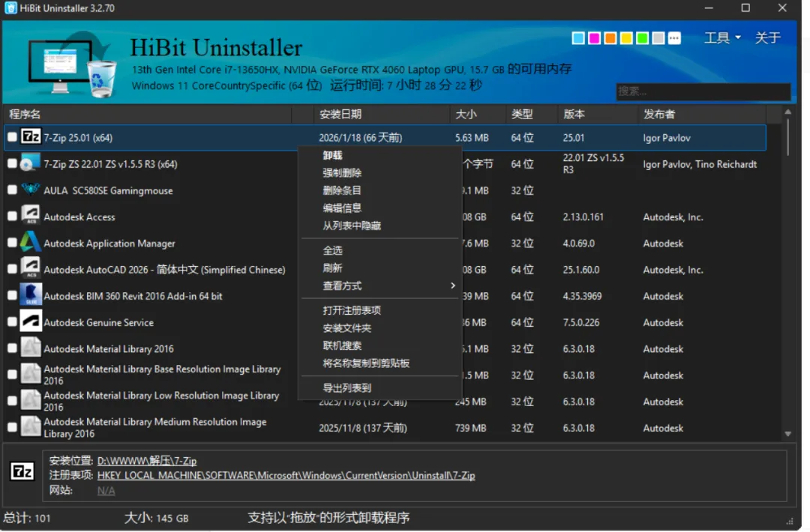The height and width of the screenshot is (532, 810).
Task: Tick the checkbox for Autodesk AutoCAD 2026
Action: [12, 269]
